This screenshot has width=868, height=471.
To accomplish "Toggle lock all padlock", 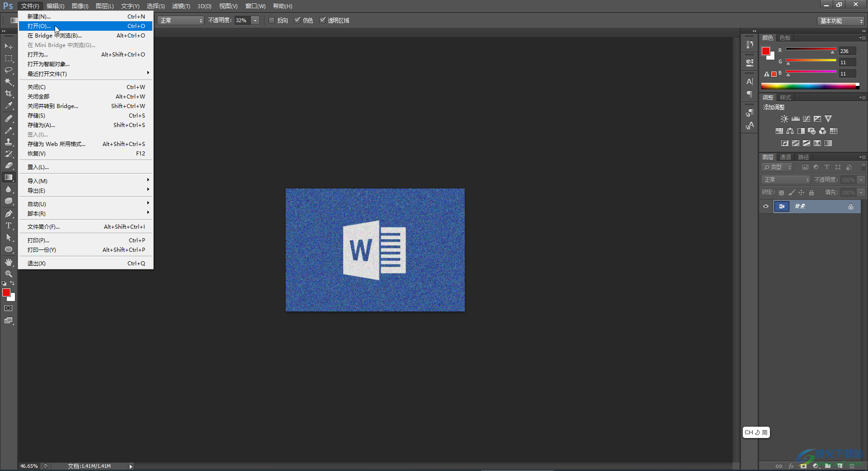I will coord(811,193).
